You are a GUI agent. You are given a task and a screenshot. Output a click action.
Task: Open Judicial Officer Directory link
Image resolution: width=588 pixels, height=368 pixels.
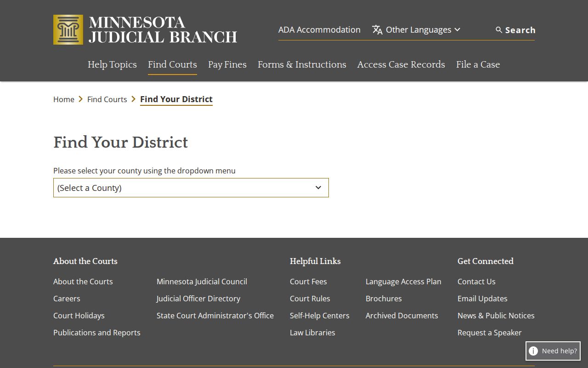point(198,299)
